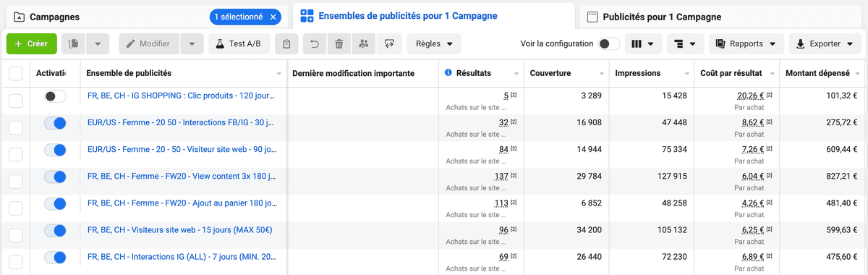The width and height of the screenshot is (868, 275).
Task: Remove the 1 sélectionné filter chip
Action: (x=272, y=17)
